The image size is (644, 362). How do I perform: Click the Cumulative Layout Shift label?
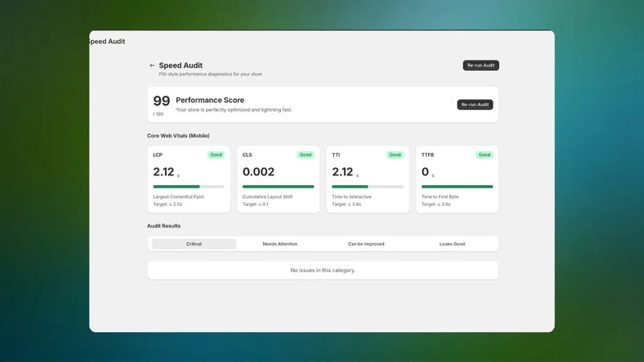(x=267, y=197)
